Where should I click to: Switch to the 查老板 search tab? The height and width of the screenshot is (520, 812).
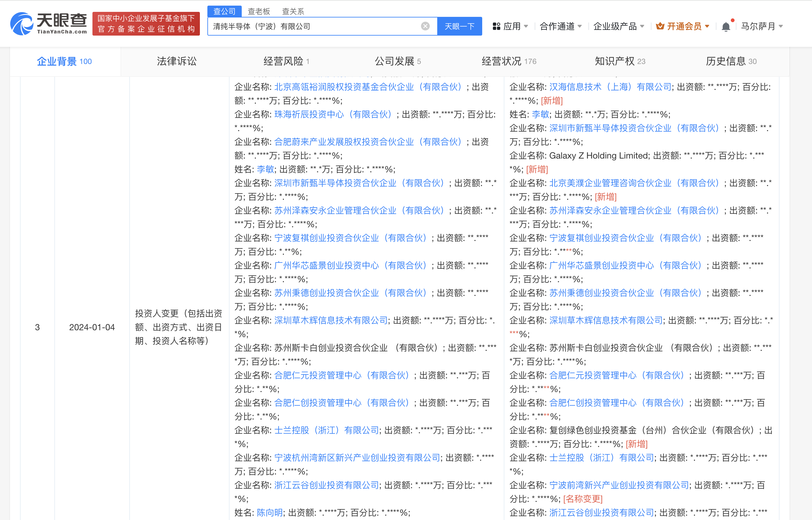(x=259, y=12)
